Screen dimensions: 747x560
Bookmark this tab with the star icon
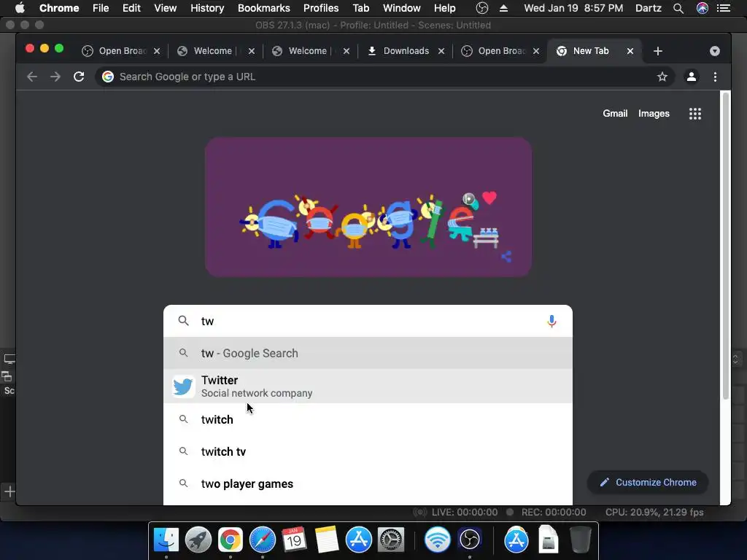click(662, 77)
